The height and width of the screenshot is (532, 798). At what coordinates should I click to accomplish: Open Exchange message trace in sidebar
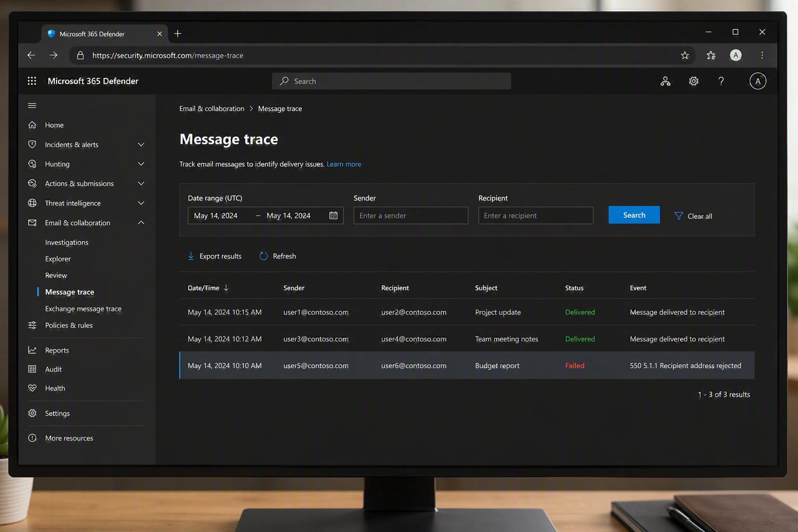(83, 309)
